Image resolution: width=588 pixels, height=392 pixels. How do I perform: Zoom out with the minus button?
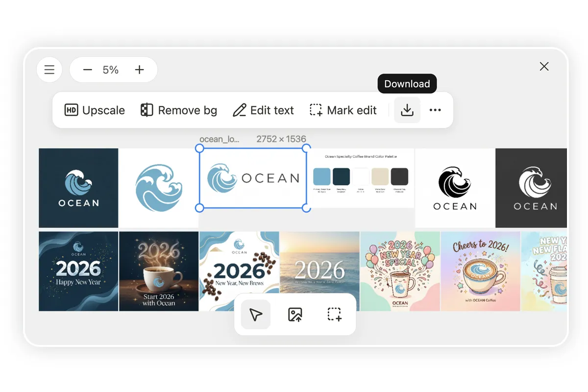click(88, 70)
